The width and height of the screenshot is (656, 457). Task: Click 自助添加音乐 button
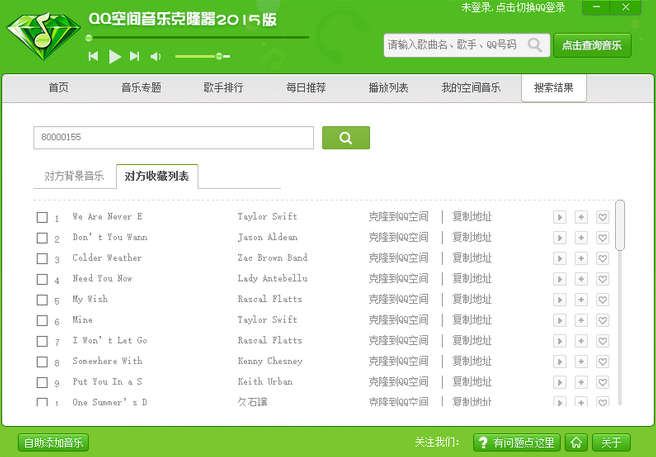[54, 442]
